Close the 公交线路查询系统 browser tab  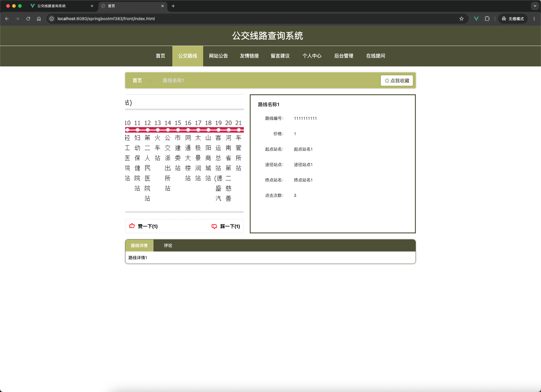click(92, 6)
